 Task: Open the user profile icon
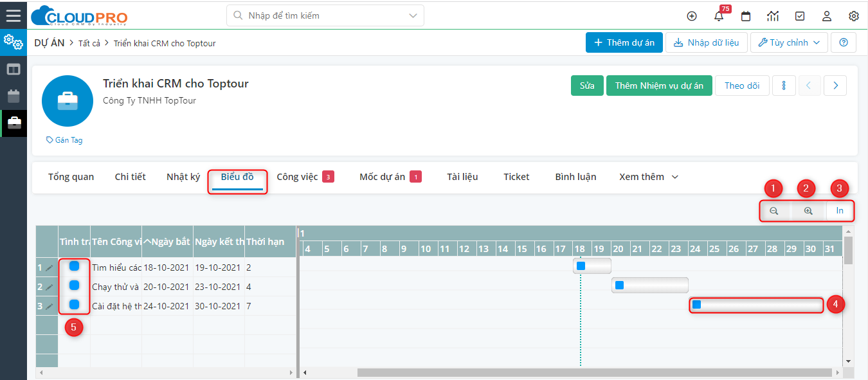click(x=827, y=16)
